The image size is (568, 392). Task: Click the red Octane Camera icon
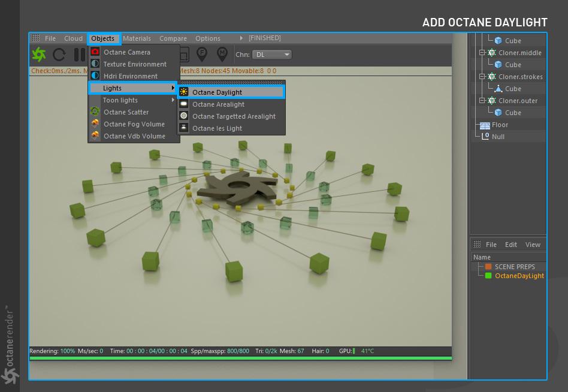(x=95, y=52)
